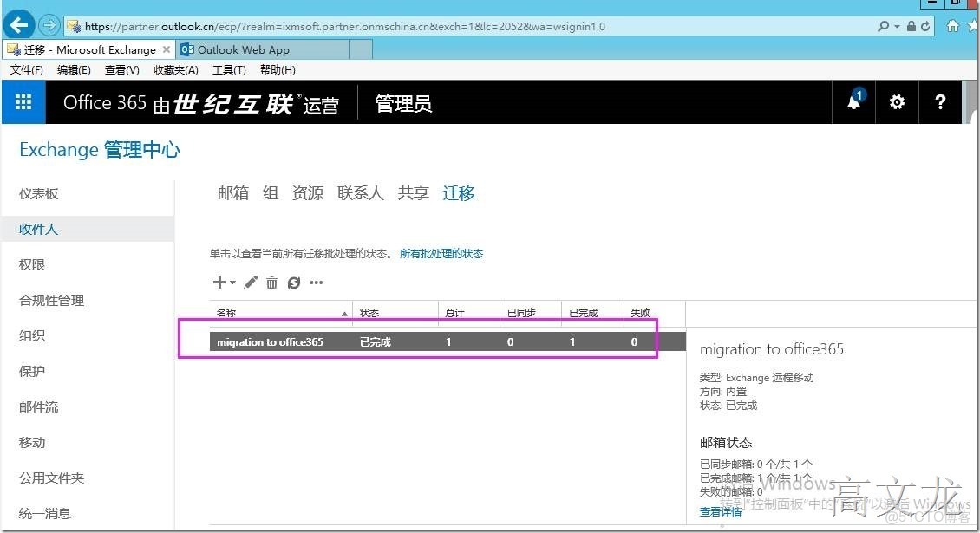Click the 查看详情 link in details pane
The image size is (980, 533).
pos(721,512)
